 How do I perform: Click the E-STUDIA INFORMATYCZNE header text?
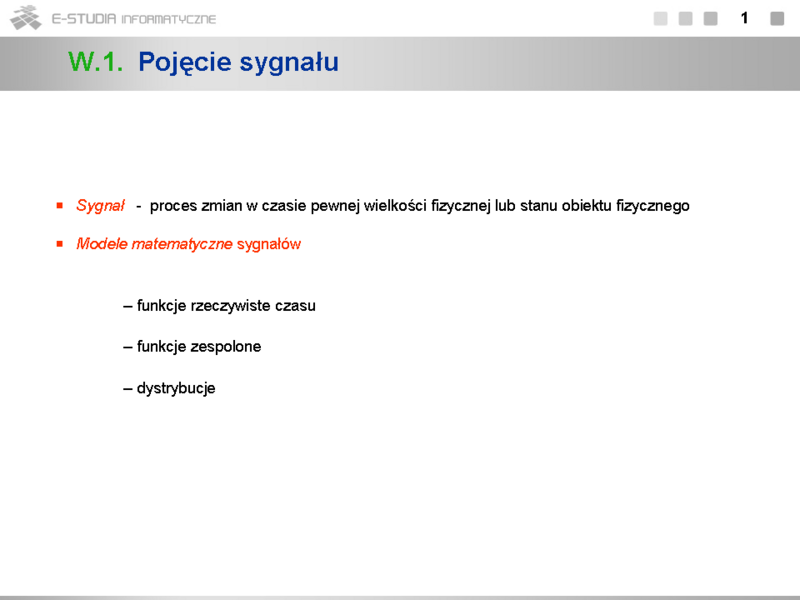pyautogui.click(x=134, y=19)
